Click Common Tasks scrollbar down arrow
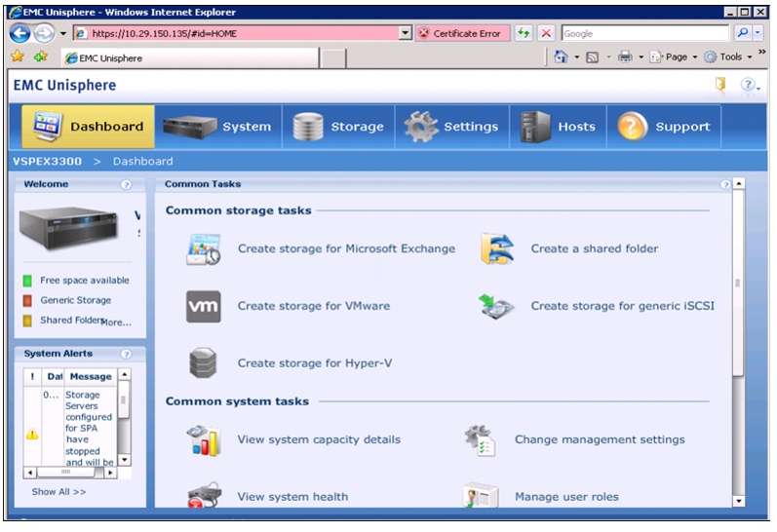The image size is (777, 532). pyautogui.click(x=738, y=501)
